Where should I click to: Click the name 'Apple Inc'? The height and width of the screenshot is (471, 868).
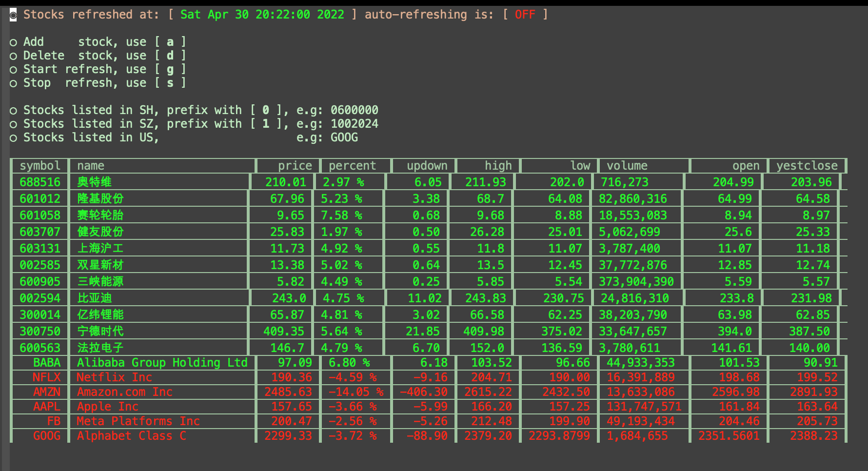pyautogui.click(x=108, y=407)
